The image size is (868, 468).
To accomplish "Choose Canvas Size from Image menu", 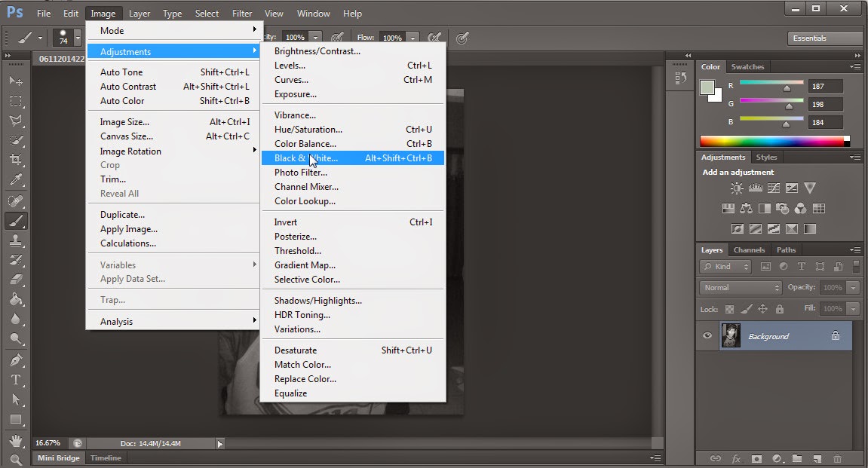I will point(173,136).
